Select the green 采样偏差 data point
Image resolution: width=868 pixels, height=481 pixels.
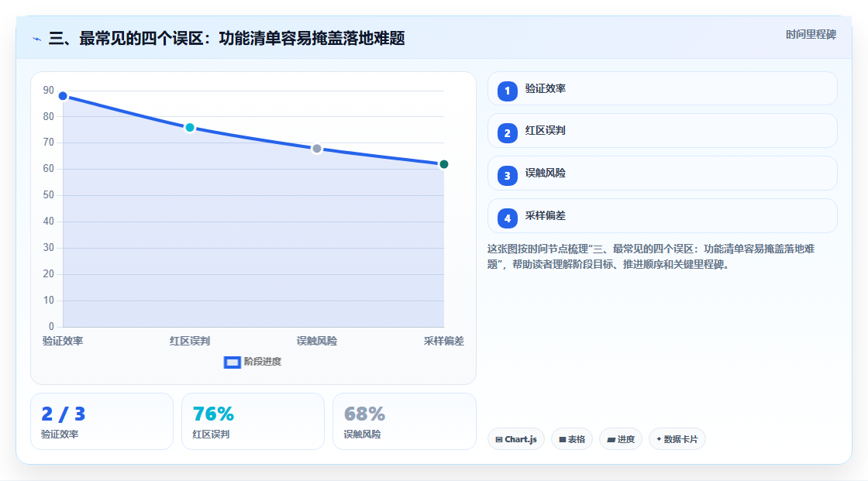[443, 164]
